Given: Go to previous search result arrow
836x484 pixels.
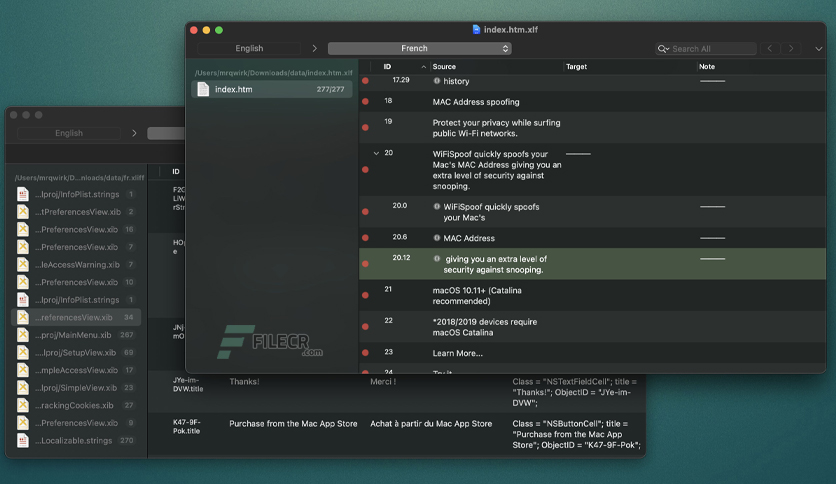Looking at the screenshot, I should (770, 49).
